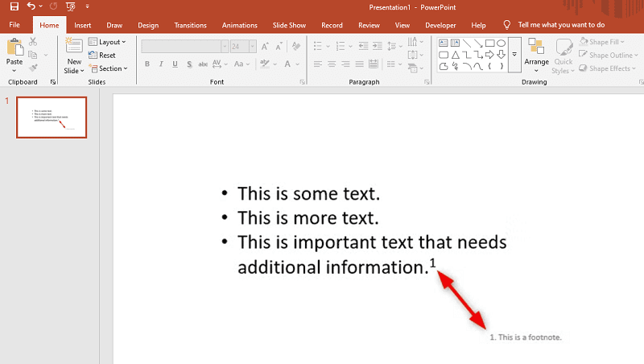The height and width of the screenshot is (364, 644).
Task: Toggle Strikethrough formatting
Action: point(203,64)
